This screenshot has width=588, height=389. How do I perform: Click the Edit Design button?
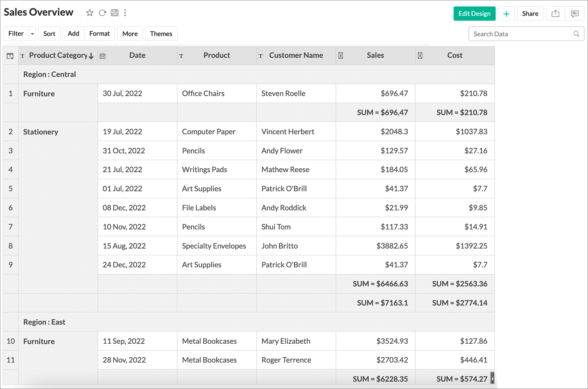point(474,14)
